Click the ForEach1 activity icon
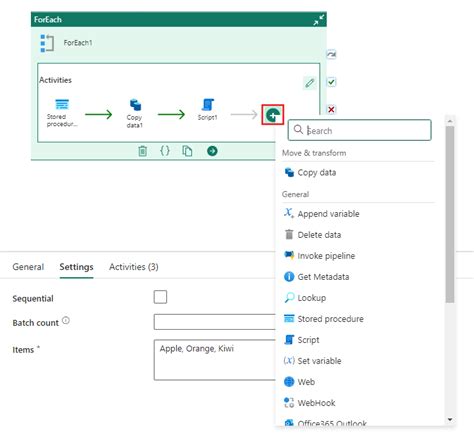474x448 pixels. click(47, 43)
